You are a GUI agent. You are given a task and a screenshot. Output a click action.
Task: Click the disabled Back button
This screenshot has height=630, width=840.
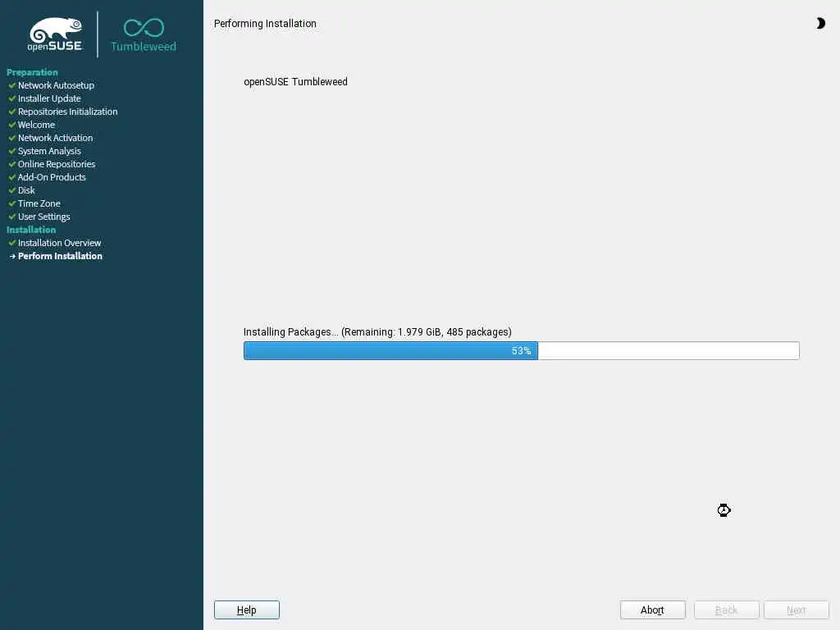click(727, 609)
